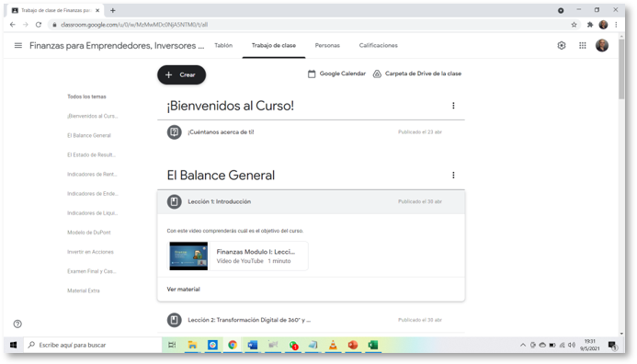The height and width of the screenshot is (364, 637).
Task: Open the Google apps grid
Action: point(582,46)
